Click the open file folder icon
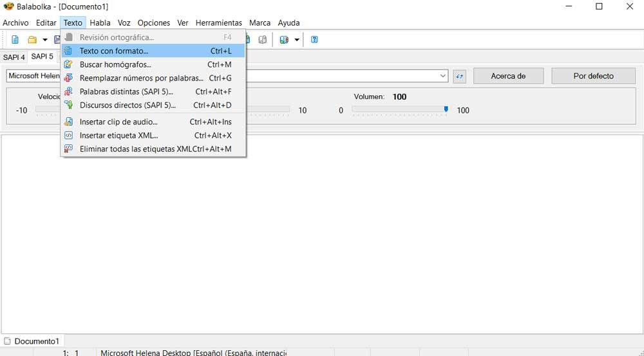The width and height of the screenshot is (644, 356). click(x=32, y=40)
